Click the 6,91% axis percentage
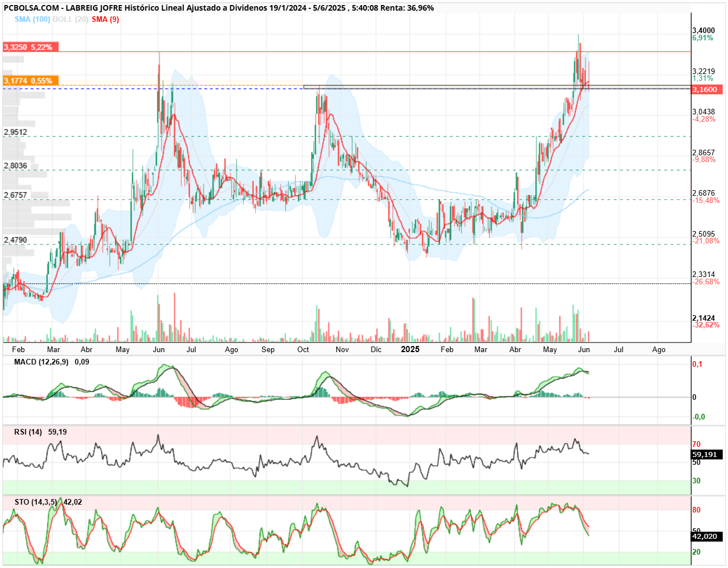Screen dimensions: 728x568 coord(703,38)
